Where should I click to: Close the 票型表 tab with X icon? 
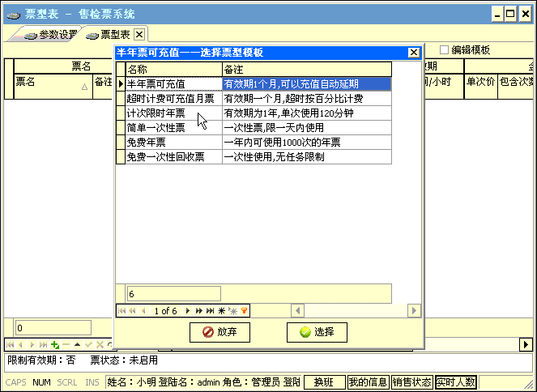coord(139,34)
